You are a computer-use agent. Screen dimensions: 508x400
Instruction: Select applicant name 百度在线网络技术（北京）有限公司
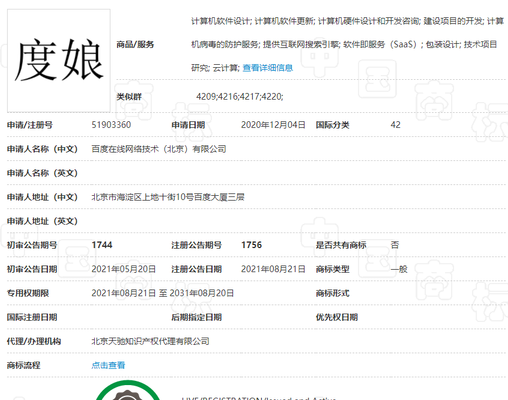click(159, 149)
